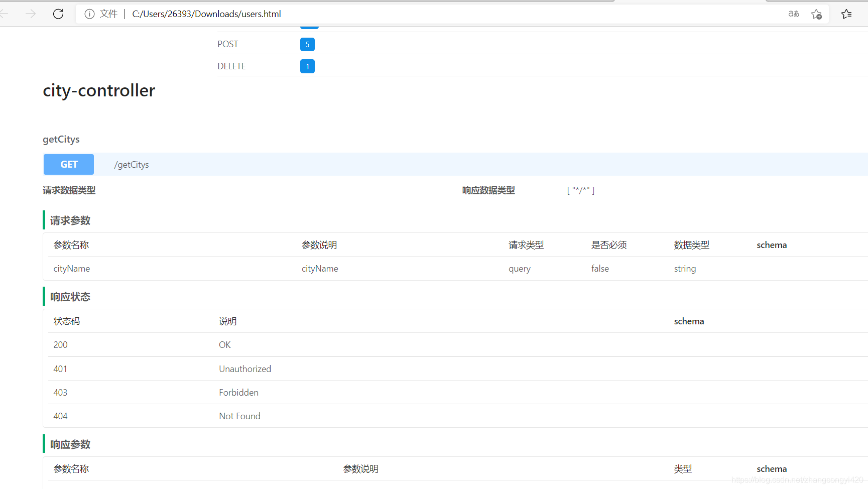Select the city-controller heading

tap(99, 90)
